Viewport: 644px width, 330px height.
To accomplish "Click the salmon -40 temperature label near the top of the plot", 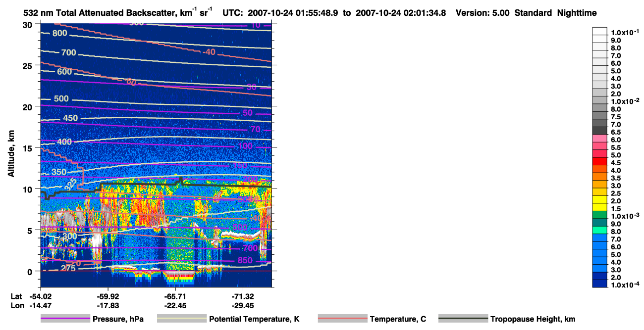I will (209, 52).
